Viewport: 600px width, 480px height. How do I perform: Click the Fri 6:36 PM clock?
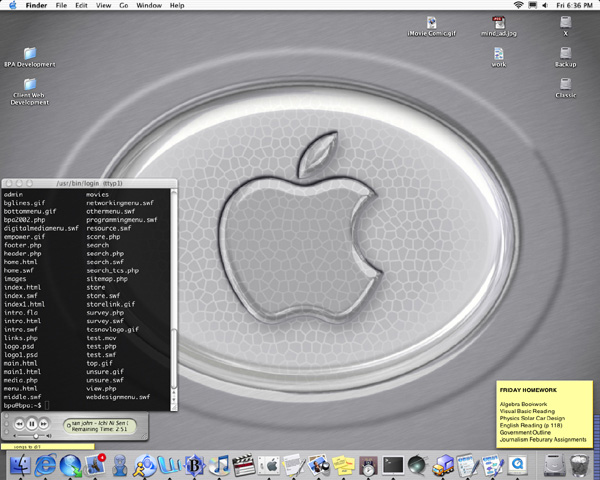tap(574, 5)
